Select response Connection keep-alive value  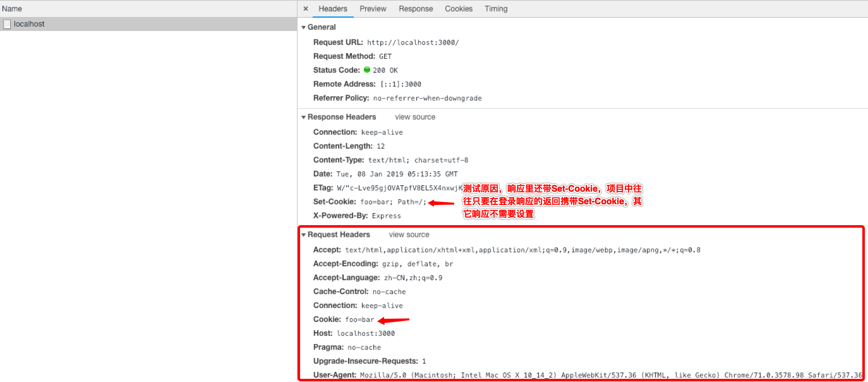point(382,132)
